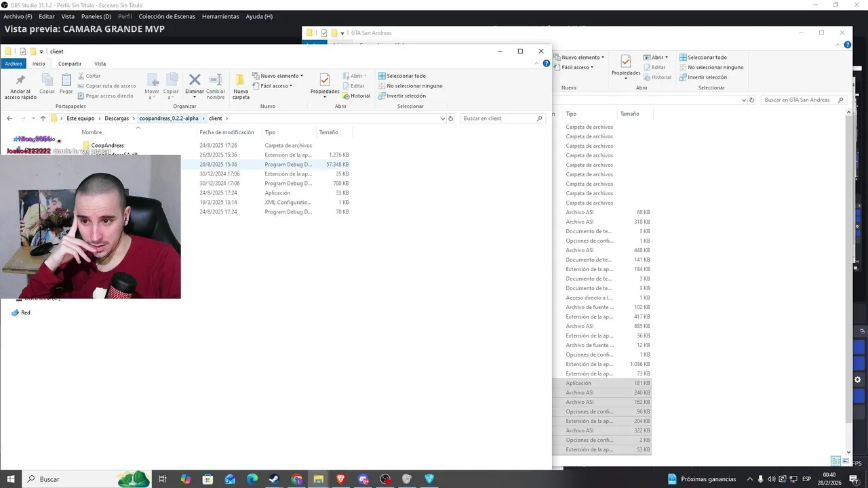Open Editar menu in OBS
Viewport: 868px width, 488px height.
pos(46,16)
